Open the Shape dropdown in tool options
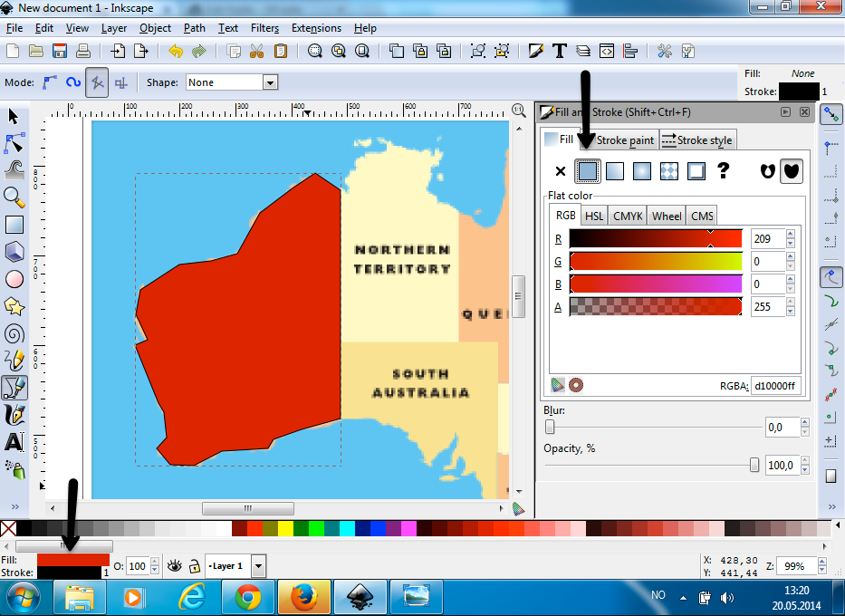Screen dimensions: 845x616 pyautogui.click(x=269, y=82)
